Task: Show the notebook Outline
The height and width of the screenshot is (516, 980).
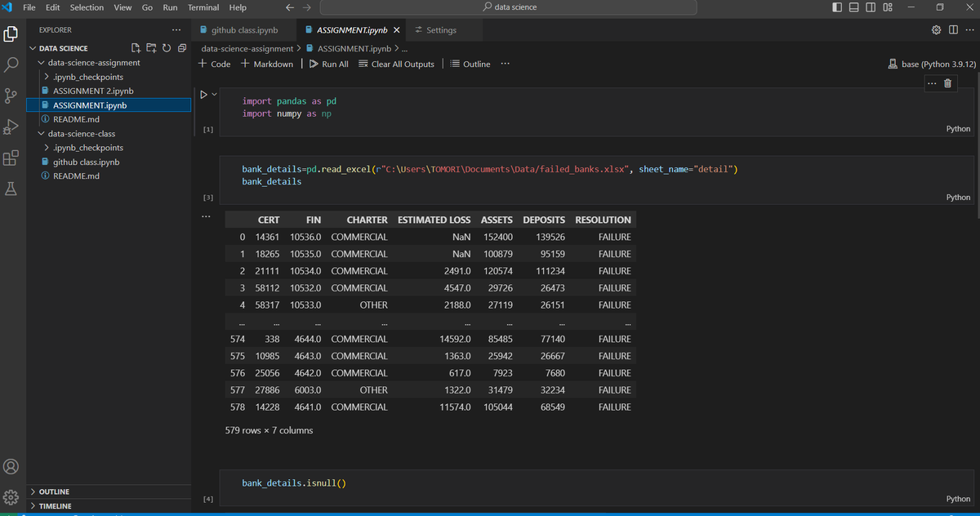Action: click(470, 64)
